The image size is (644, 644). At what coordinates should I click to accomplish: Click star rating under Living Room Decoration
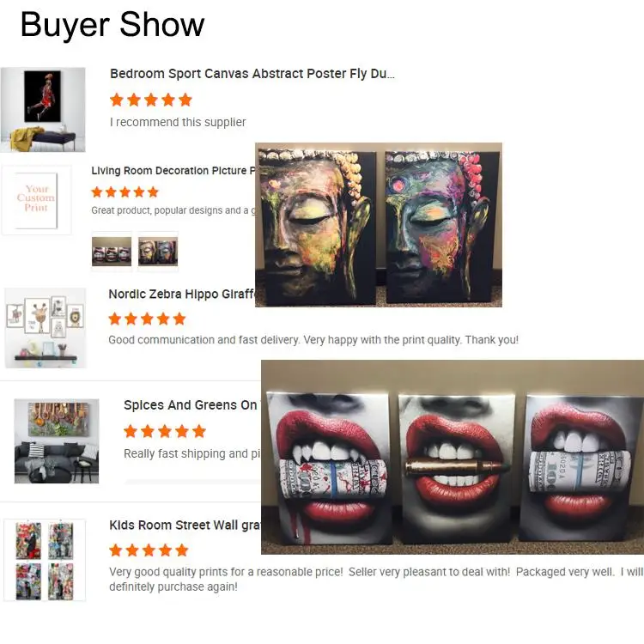[125, 191]
